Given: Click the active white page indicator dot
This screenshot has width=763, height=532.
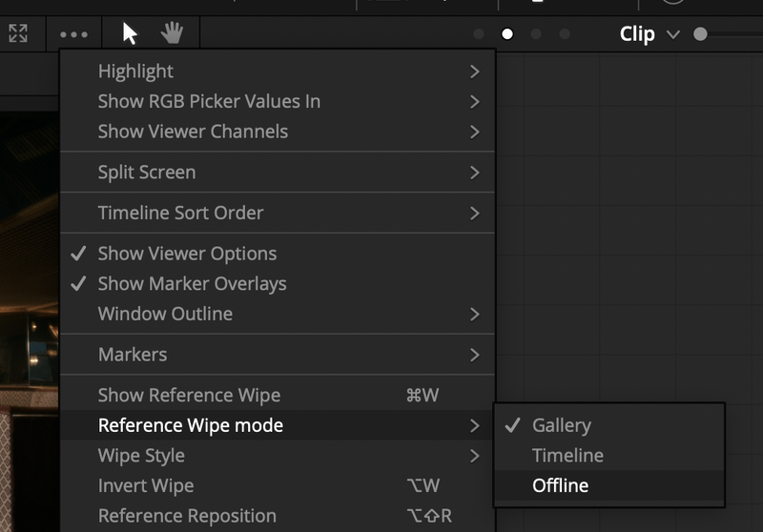Looking at the screenshot, I should coord(507,34).
